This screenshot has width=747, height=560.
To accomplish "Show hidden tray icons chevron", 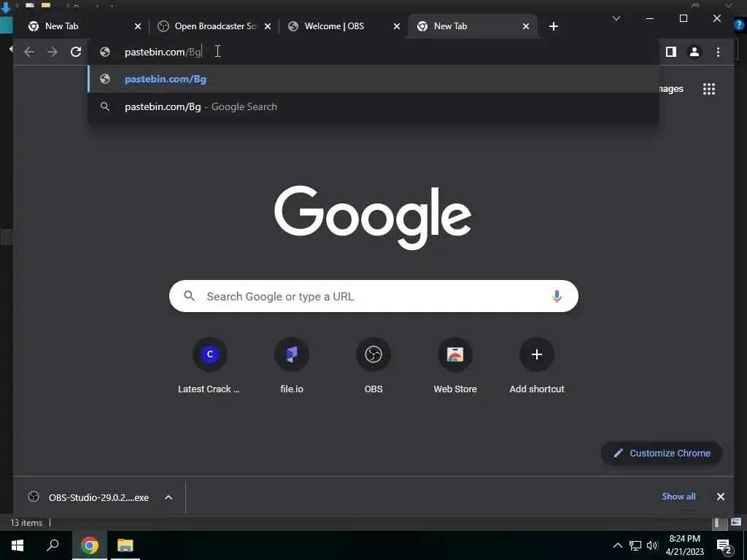I will click(617, 545).
